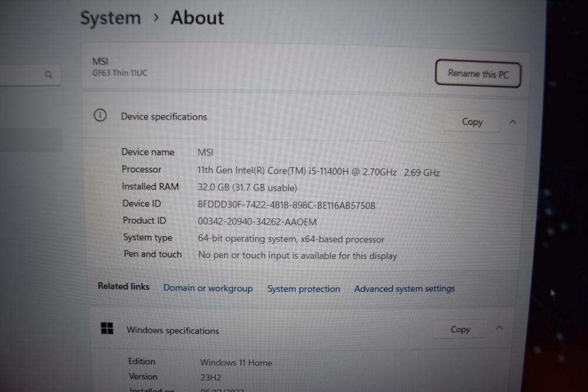
Task: Go back to System in breadcrumb
Action: click(111, 18)
